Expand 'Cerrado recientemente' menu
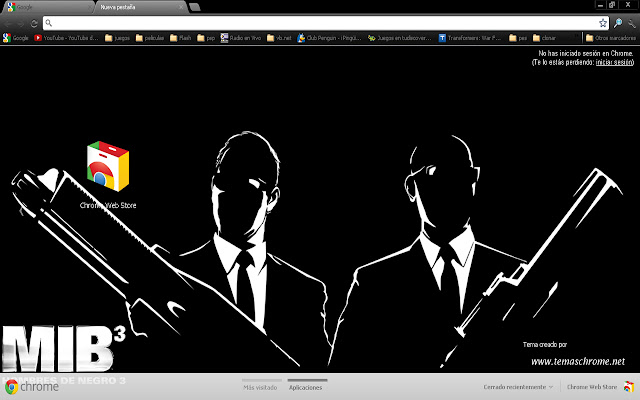640x400 pixels. (x=518, y=387)
